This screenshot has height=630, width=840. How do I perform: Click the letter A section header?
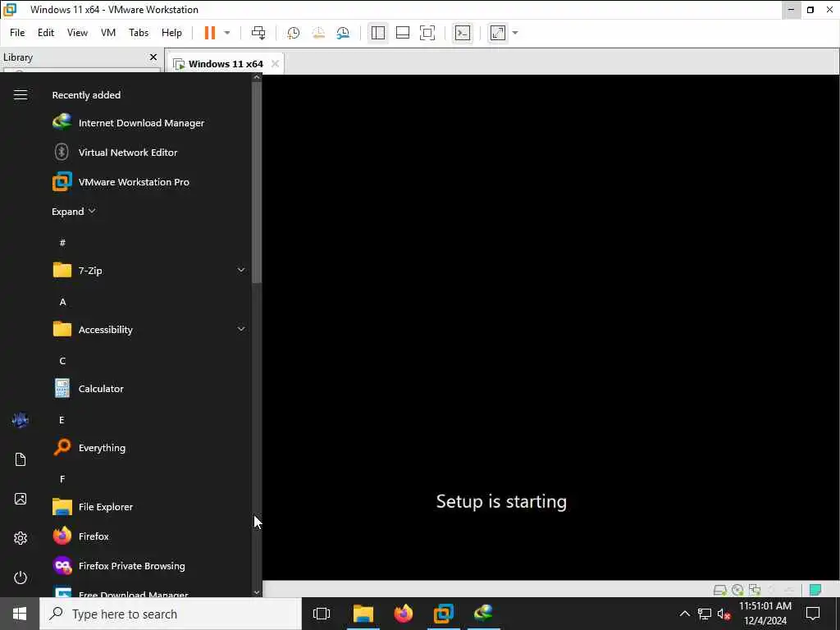click(62, 302)
